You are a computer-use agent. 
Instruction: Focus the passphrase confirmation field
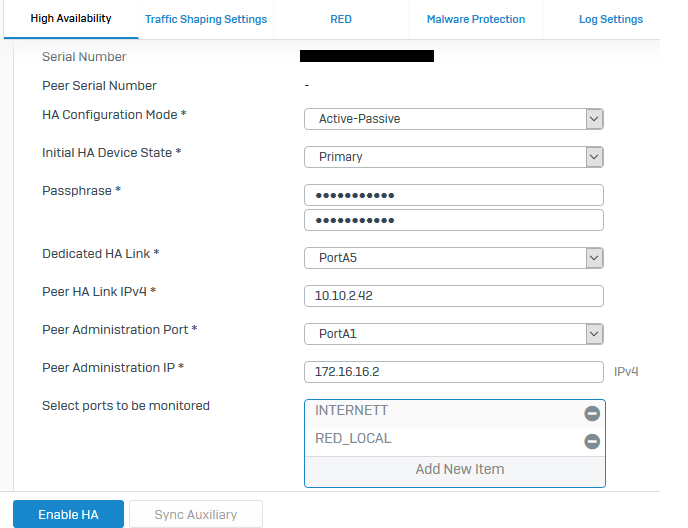[x=454, y=220]
